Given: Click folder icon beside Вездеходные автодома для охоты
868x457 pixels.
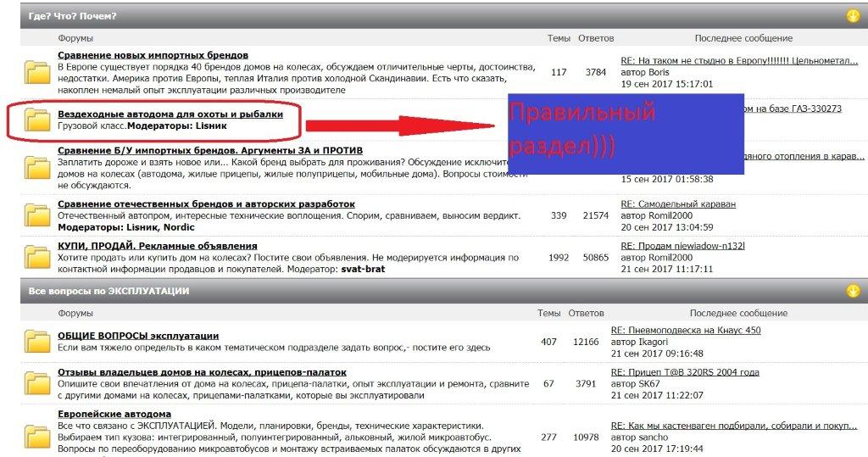Looking at the screenshot, I should 37,120.
